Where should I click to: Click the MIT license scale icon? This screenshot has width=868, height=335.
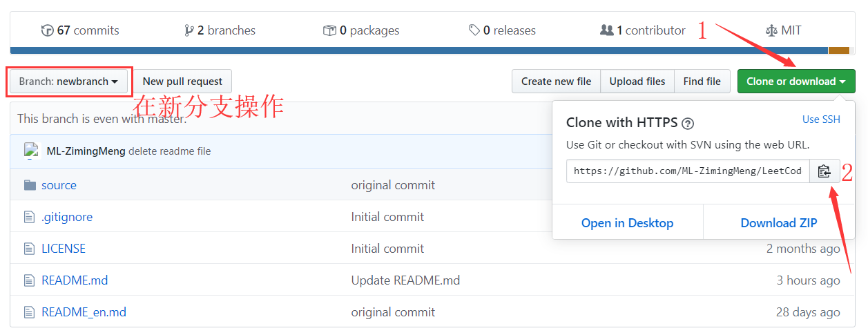point(771,30)
